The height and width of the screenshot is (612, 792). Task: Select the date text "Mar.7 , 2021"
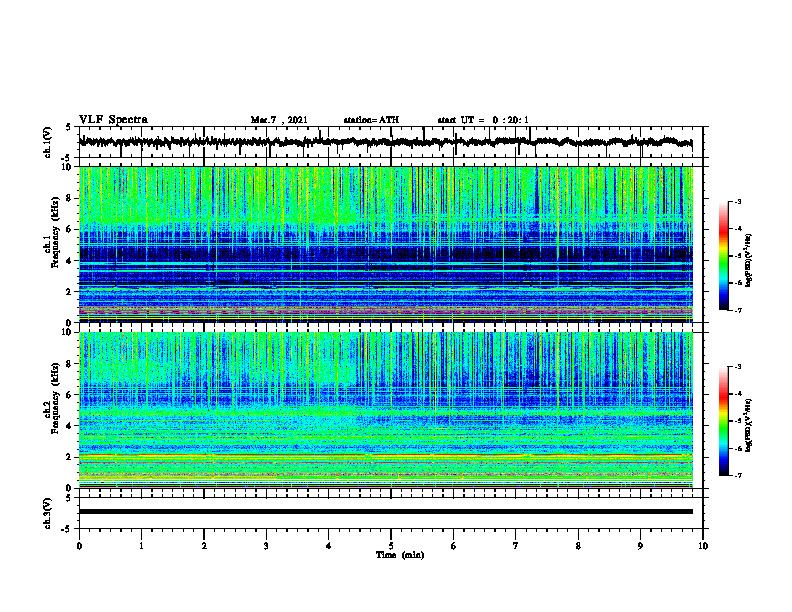(279, 120)
